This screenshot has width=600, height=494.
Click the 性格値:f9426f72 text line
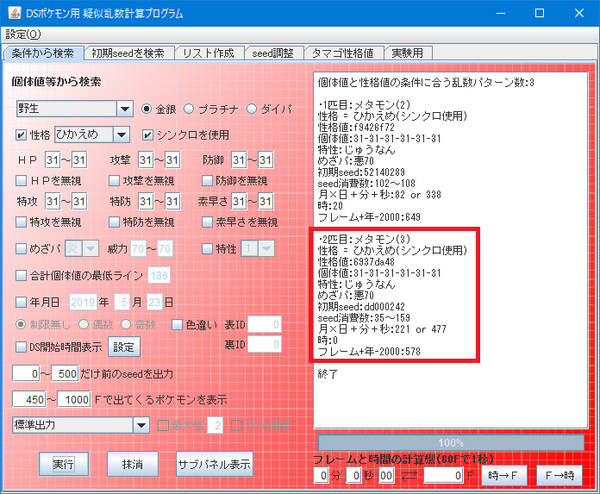point(356,127)
